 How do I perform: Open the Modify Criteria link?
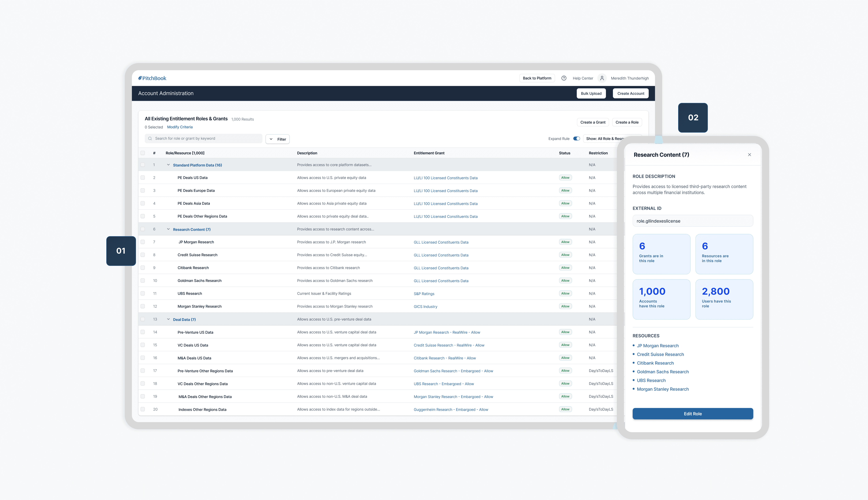coord(180,127)
